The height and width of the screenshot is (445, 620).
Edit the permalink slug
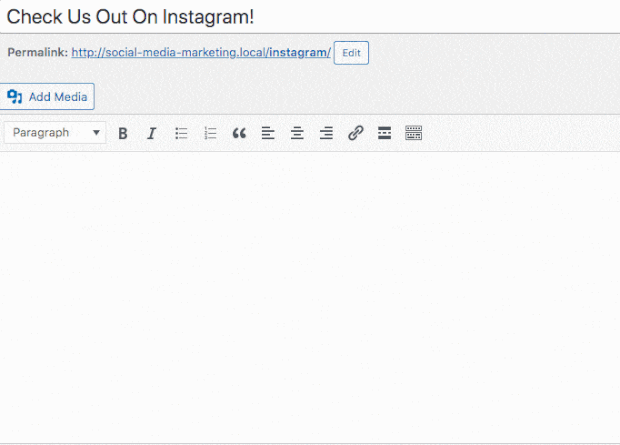pyautogui.click(x=351, y=53)
